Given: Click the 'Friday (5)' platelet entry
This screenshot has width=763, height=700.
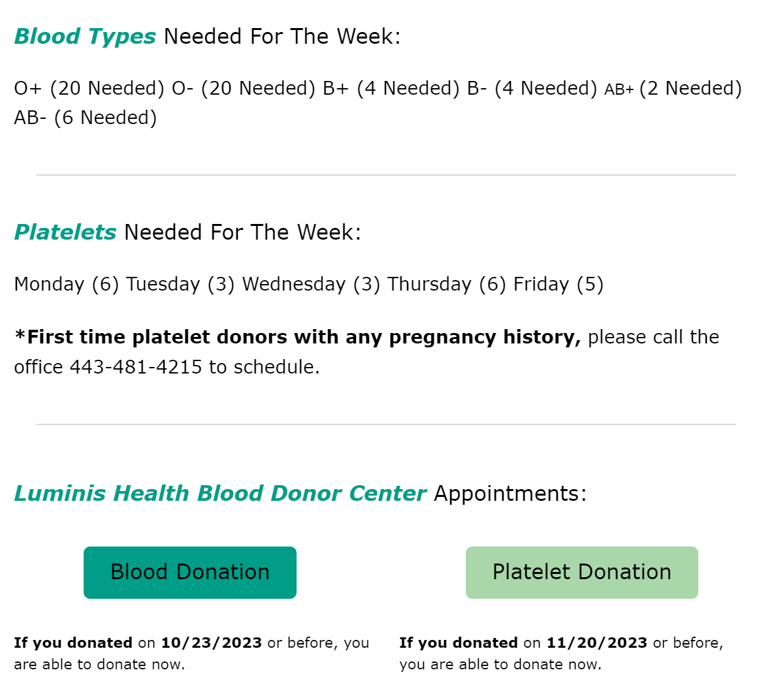Looking at the screenshot, I should (x=558, y=284).
